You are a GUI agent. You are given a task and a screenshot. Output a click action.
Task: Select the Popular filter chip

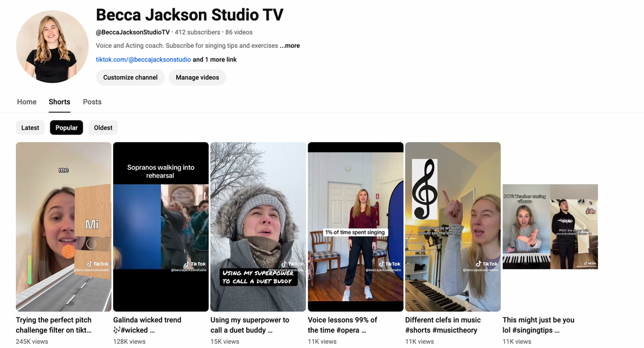(66, 128)
